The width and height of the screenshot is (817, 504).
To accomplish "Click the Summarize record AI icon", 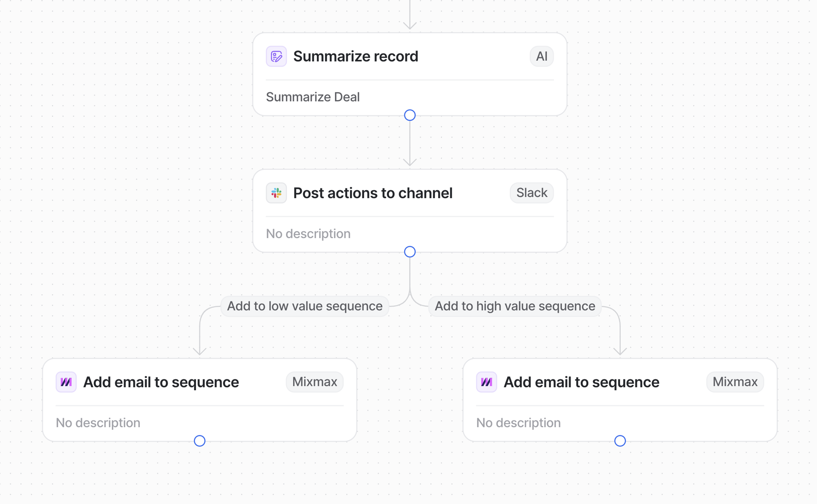I will click(x=276, y=56).
